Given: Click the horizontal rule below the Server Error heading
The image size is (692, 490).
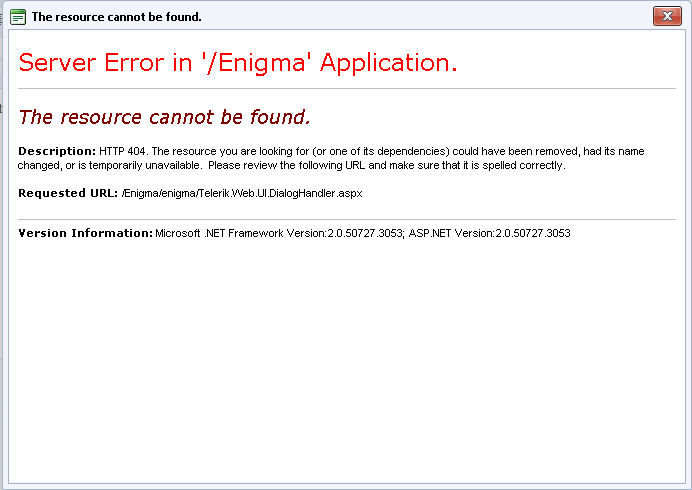Looking at the screenshot, I should pyautogui.click(x=346, y=89).
